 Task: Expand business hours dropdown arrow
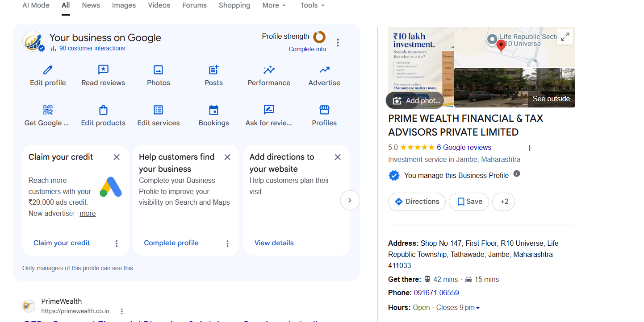(478, 308)
